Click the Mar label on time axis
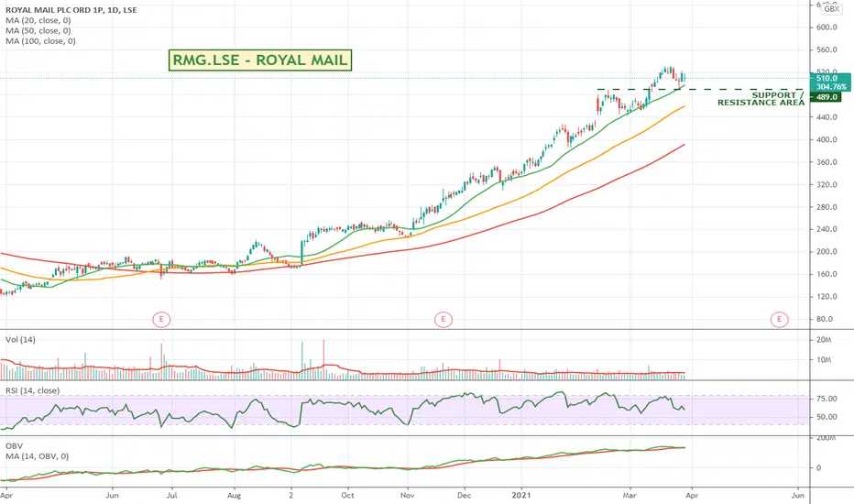854x504 pixels. [x=630, y=495]
